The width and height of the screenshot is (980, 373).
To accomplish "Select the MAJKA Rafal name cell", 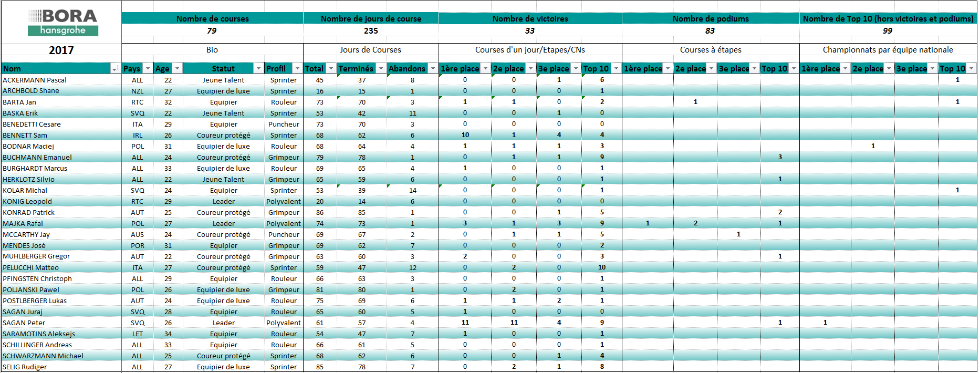I will [x=61, y=223].
